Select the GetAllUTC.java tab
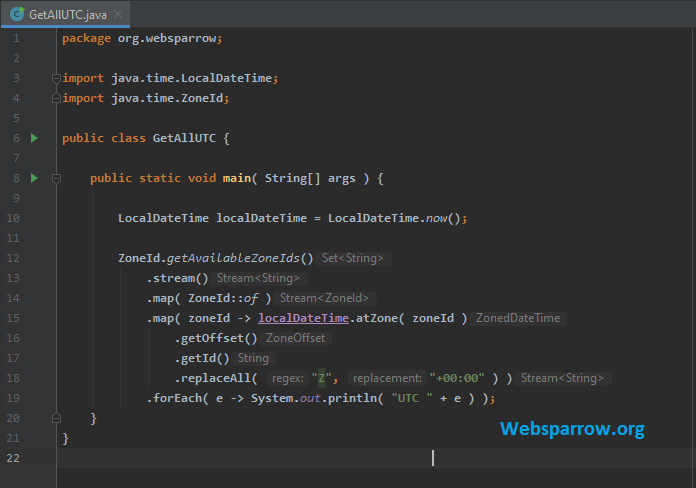Viewport: 696px width, 488px height. (65, 14)
